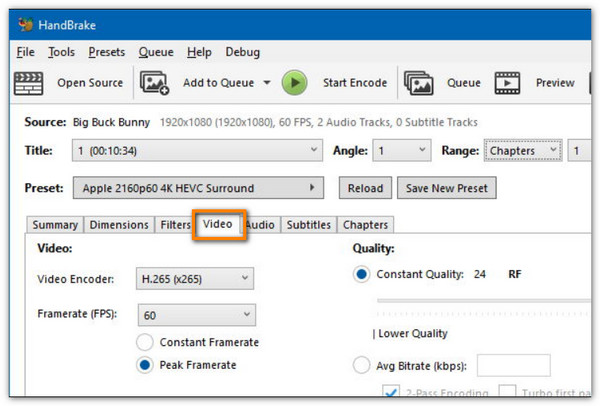Click the source details 1920x1080, 60 FPS text
Viewport: 600px width, 406px height.
318,122
